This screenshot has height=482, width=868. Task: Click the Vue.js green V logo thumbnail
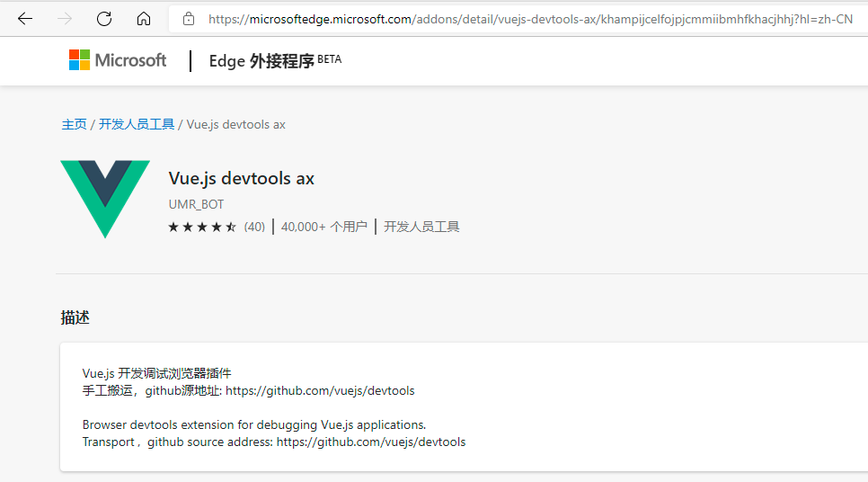(x=105, y=200)
